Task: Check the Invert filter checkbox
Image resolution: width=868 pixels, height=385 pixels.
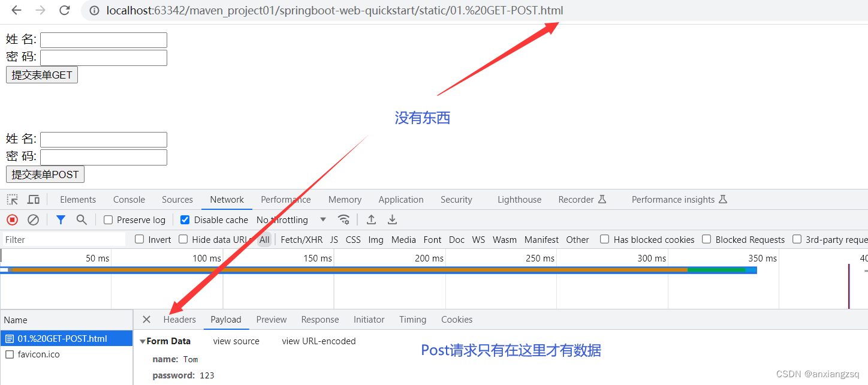Action: [x=138, y=239]
